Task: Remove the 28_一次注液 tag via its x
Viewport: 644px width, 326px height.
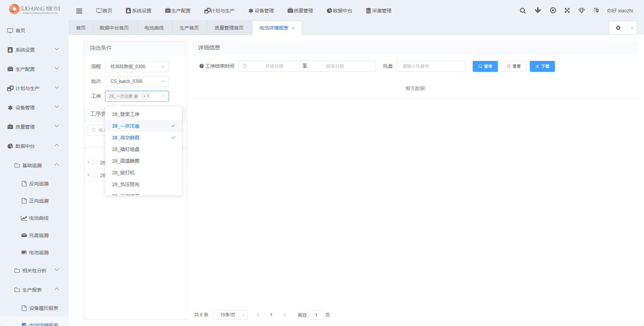Action: click(x=136, y=96)
